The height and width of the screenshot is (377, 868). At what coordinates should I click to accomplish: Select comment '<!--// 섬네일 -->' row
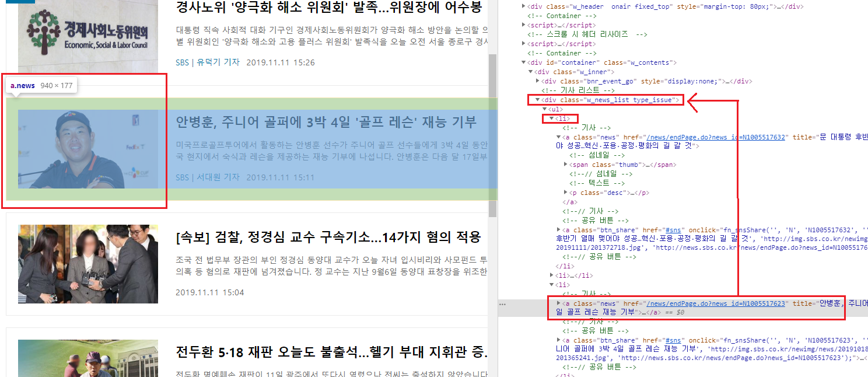[601, 174]
